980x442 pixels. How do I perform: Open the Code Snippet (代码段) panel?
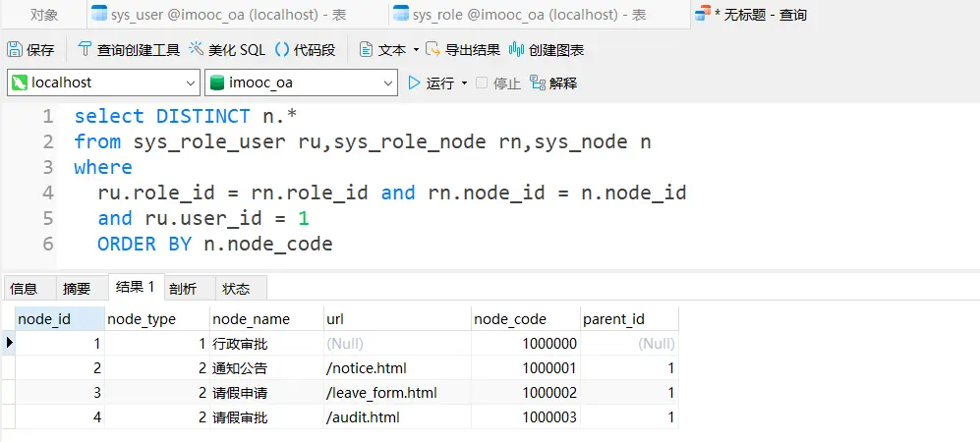point(282,50)
